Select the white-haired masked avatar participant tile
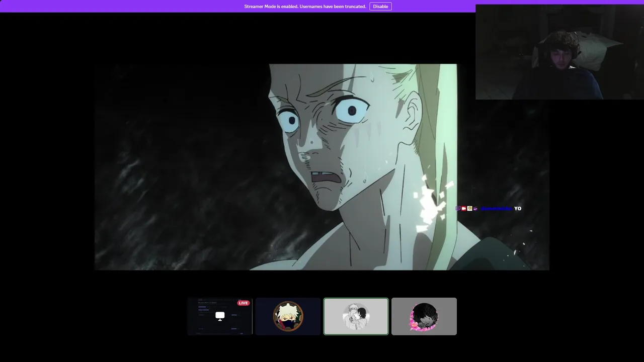The width and height of the screenshot is (644, 362). [288, 316]
